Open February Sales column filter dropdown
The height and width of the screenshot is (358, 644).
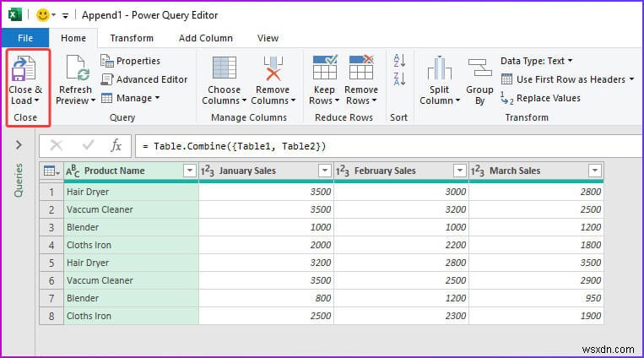pos(460,171)
